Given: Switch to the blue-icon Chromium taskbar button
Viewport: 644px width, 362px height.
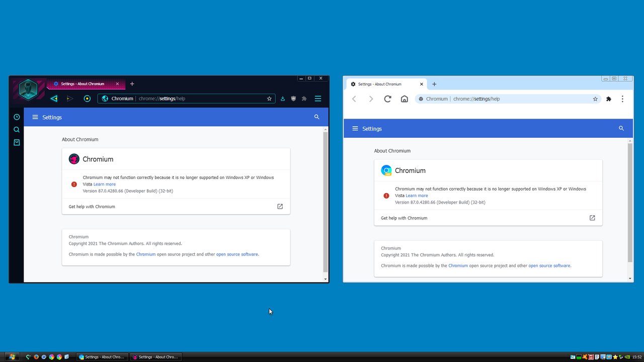Looking at the screenshot, I should click(x=102, y=357).
